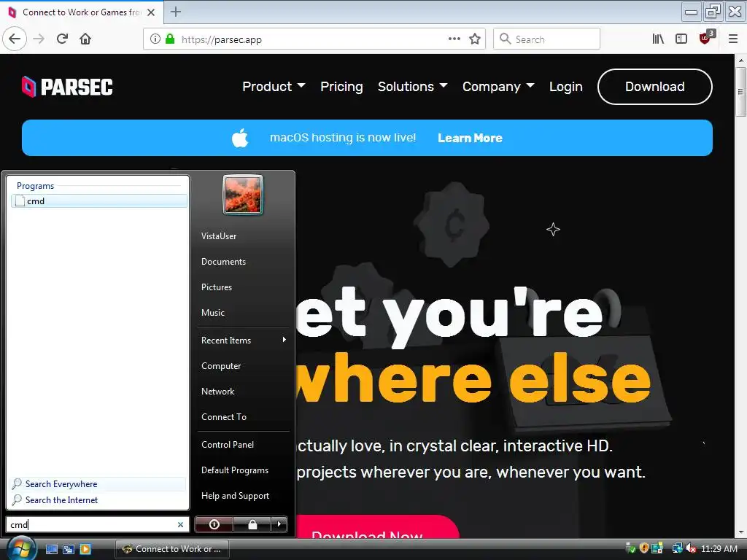Click the Parsec logo in the header
747x560 pixels.
(x=67, y=87)
